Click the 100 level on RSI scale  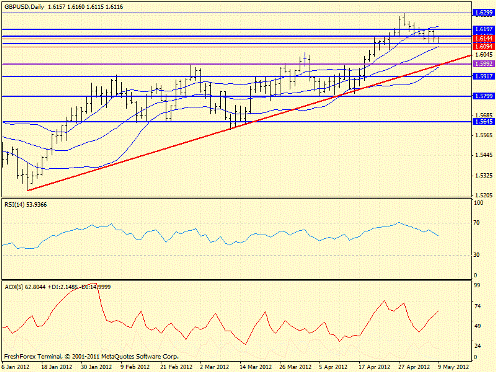tap(478, 203)
